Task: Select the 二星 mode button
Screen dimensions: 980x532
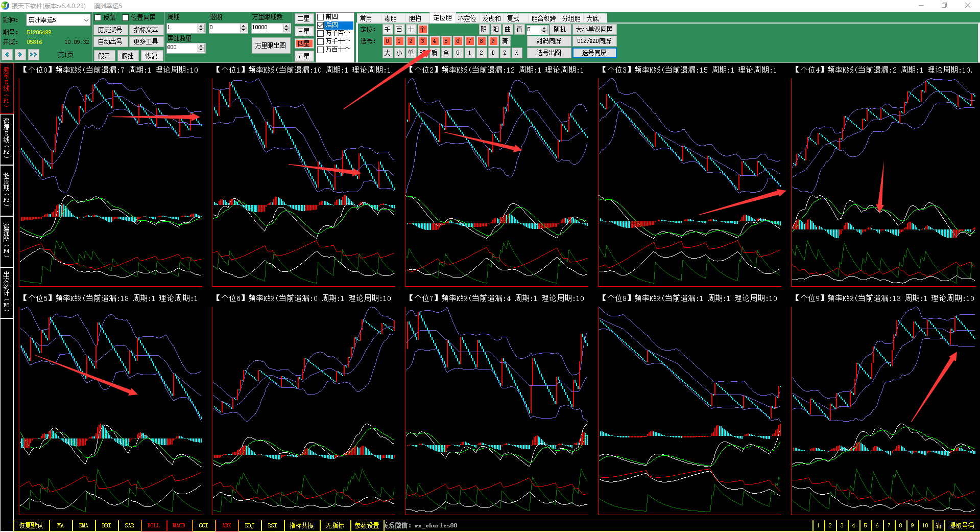Action: (x=303, y=19)
